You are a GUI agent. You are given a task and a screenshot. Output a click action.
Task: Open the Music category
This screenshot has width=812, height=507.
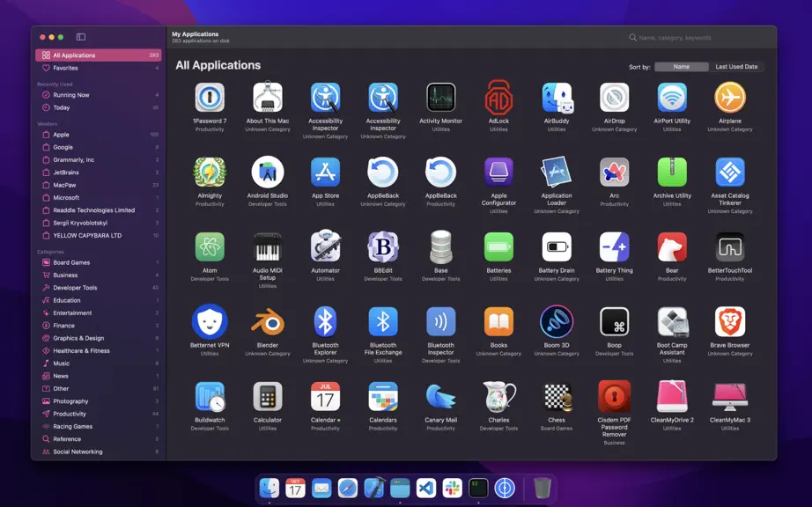99,364
